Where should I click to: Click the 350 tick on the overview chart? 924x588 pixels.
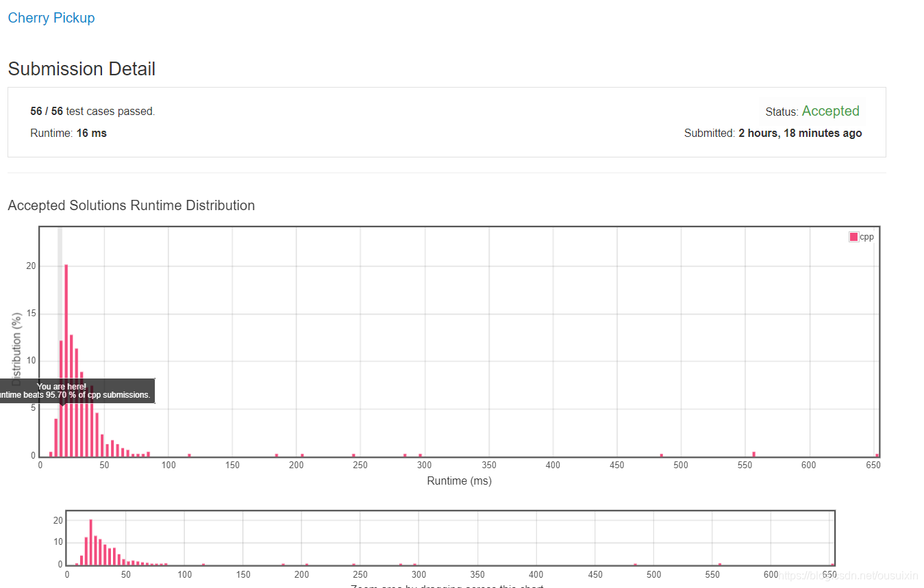click(x=477, y=575)
